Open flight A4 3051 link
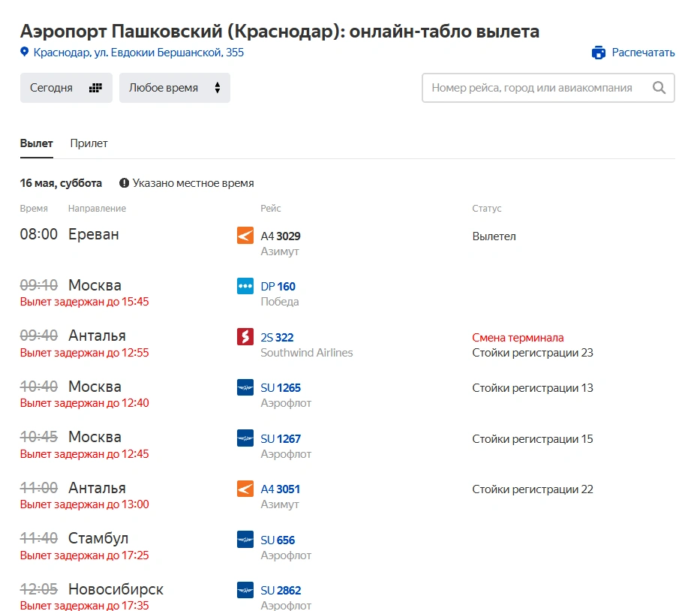 click(x=280, y=489)
